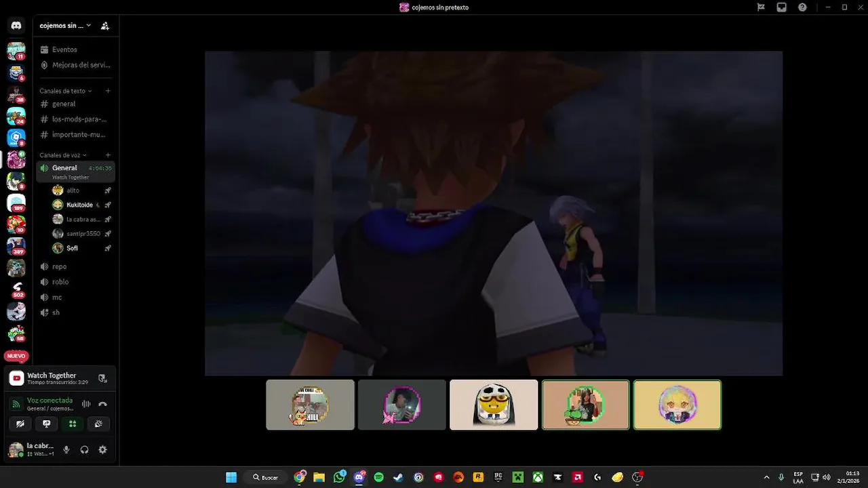Show hidden system tray icons
The width and height of the screenshot is (868, 488).
767,477
